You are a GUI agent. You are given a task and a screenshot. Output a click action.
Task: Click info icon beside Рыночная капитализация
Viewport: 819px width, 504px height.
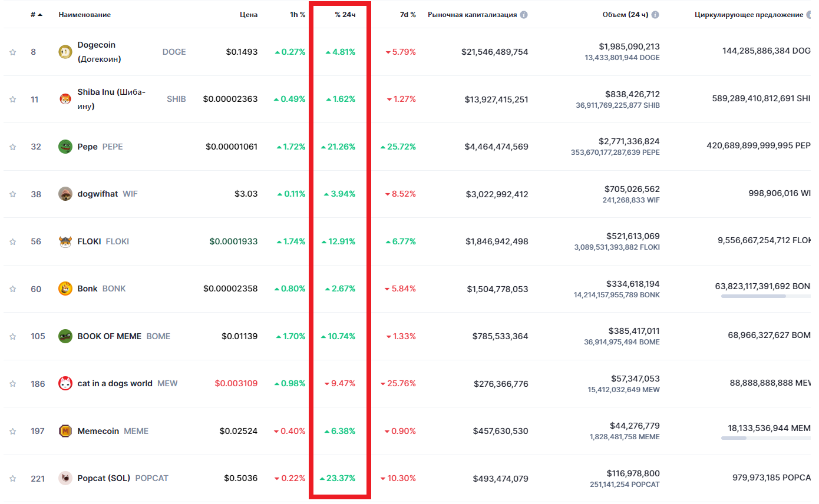tap(524, 15)
